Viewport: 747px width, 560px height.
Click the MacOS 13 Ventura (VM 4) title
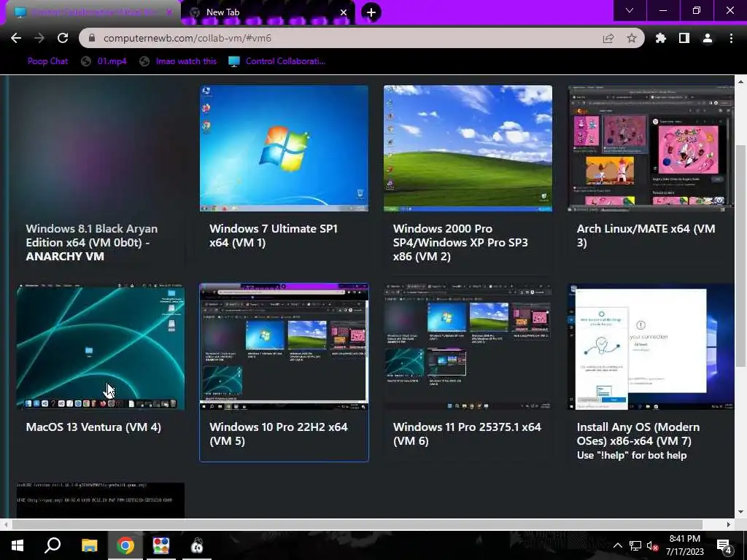(93, 427)
